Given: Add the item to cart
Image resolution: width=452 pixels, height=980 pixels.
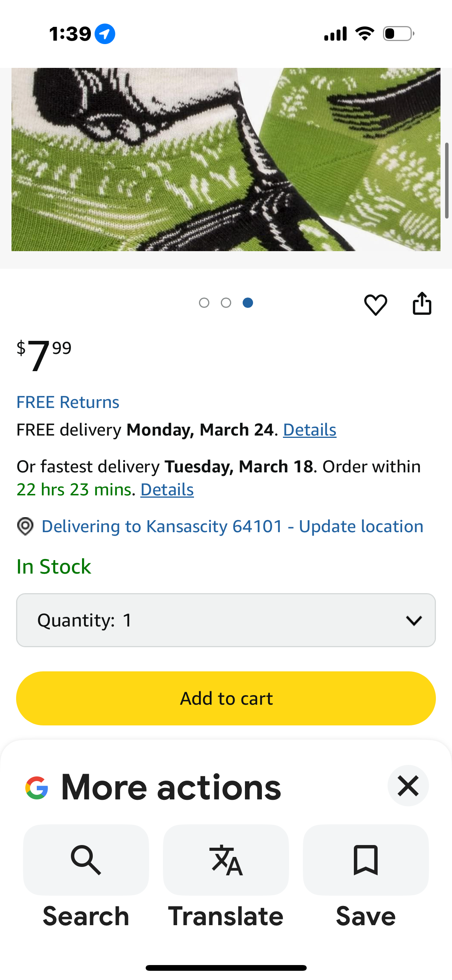Looking at the screenshot, I should pos(226,698).
